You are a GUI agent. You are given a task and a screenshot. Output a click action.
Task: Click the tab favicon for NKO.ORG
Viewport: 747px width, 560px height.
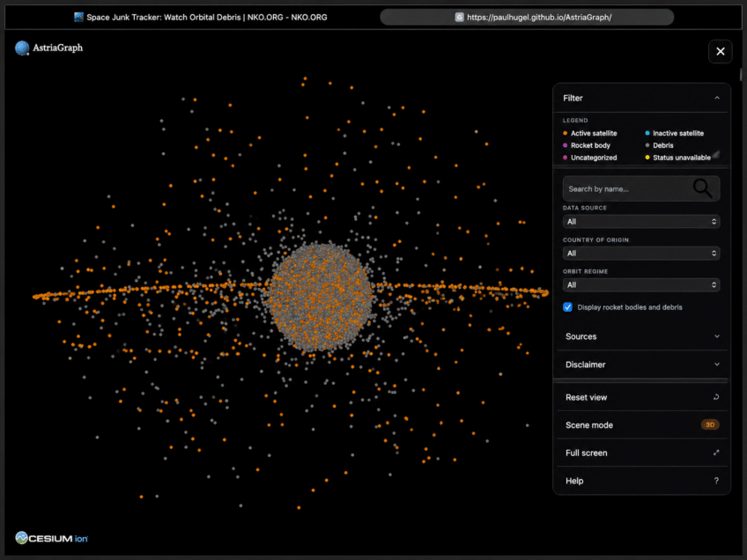click(78, 18)
